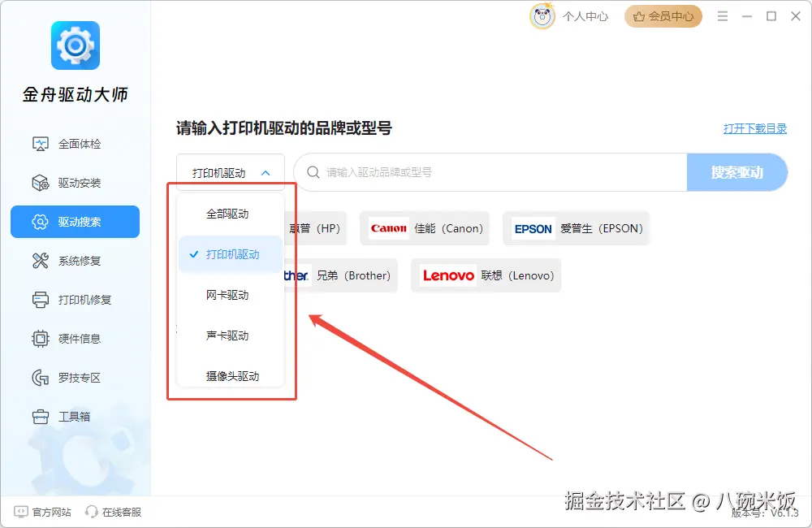Choose 网卡驱动 from the dropdown
The width and height of the screenshot is (812, 528).
point(231,295)
